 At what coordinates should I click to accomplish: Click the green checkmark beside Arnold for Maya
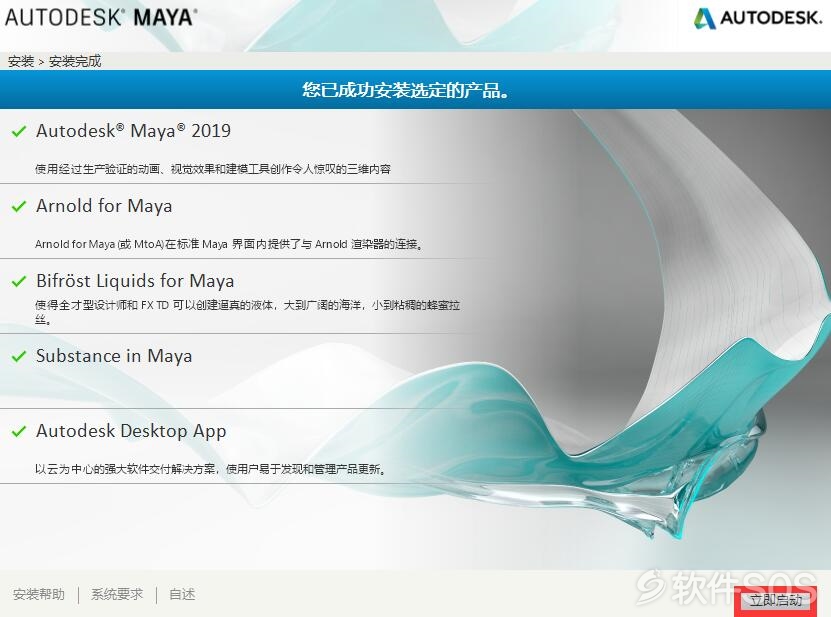(19, 206)
